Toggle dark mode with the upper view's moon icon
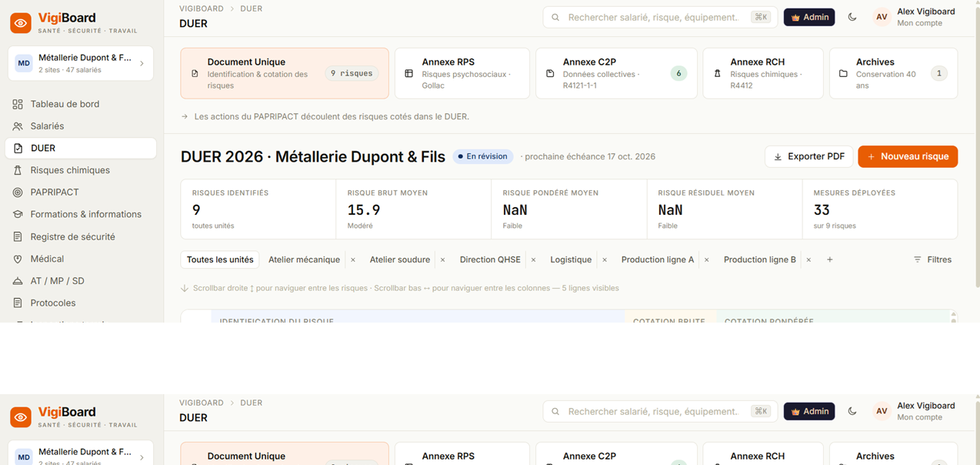Screen dimensions: 980x465 pos(852,17)
